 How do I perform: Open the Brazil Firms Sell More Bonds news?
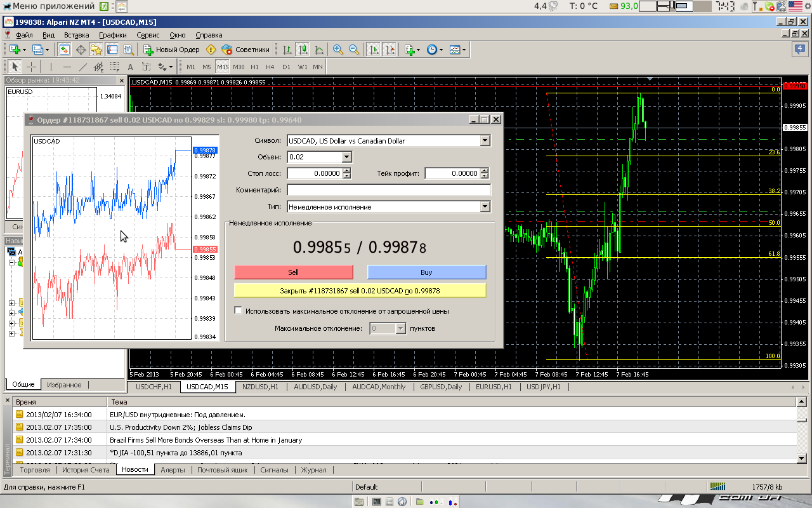point(206,439)
